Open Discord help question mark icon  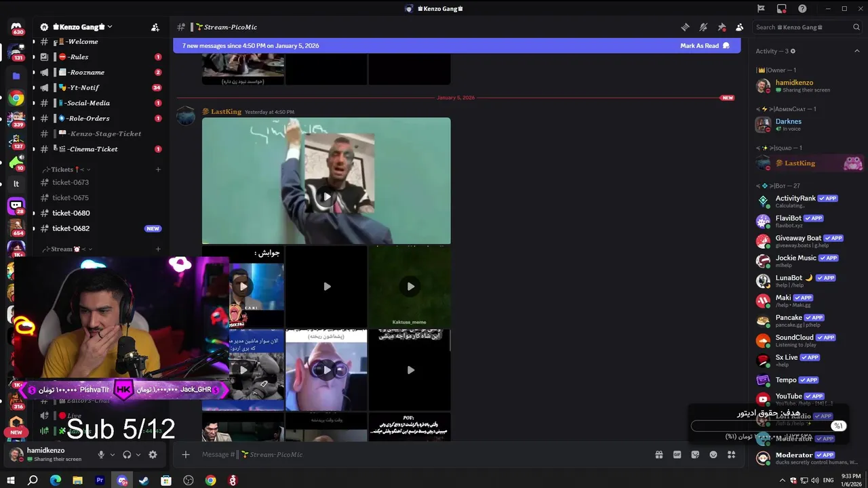click(802, 9)
